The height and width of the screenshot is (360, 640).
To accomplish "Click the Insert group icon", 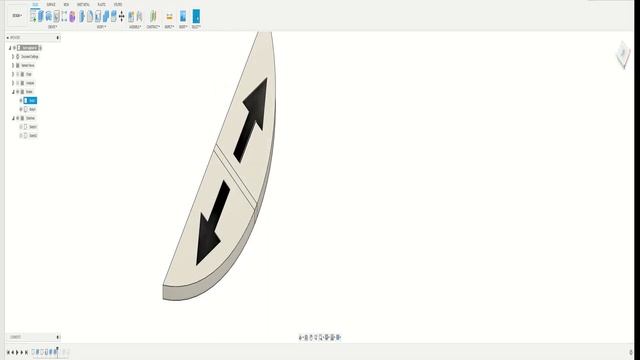I will 183,16.
